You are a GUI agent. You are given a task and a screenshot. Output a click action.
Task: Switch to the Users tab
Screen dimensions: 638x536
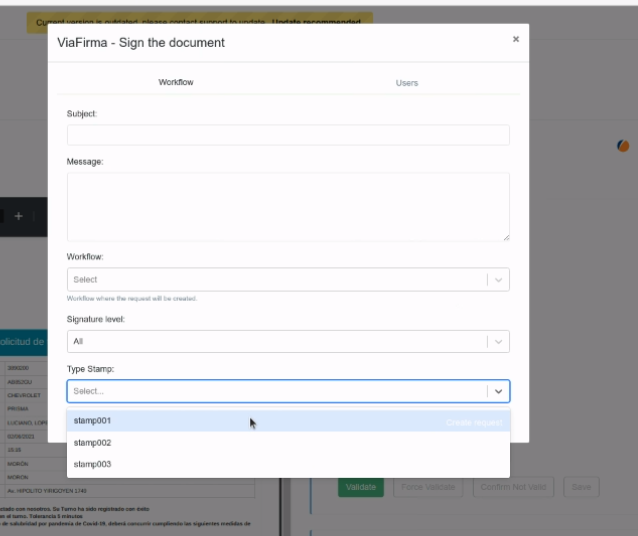406,83
